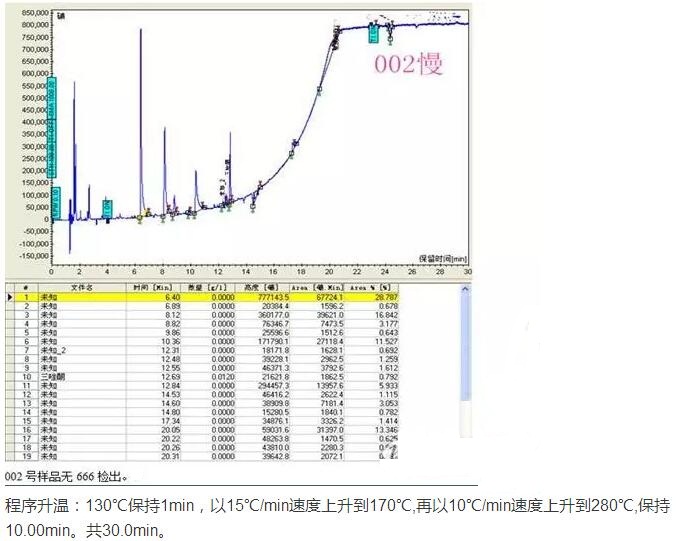Click row number 16 in the table
This screenshot has width=677, height=541.
(x=26, y=429)
